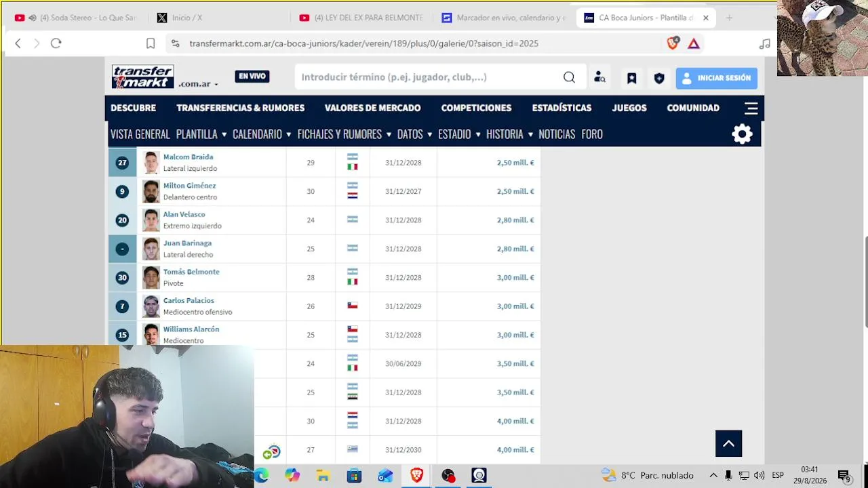Open the ESTADÍSTICAS menu
Viewport: 868px width, 488px height.
coord(562,108)
